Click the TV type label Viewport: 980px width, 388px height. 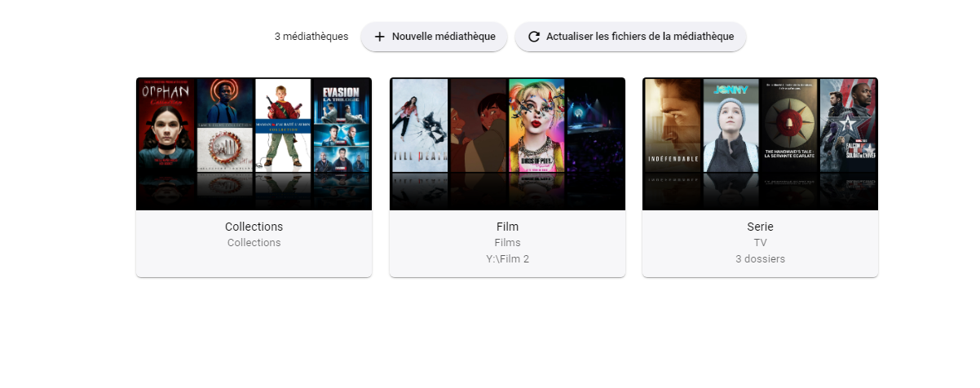point(760,243)
